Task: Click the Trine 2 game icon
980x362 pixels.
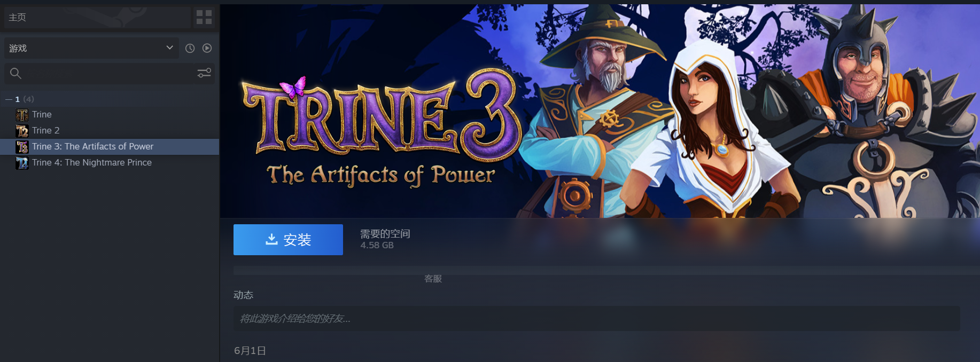Action: pyautogui.click(x=22, y=131)
